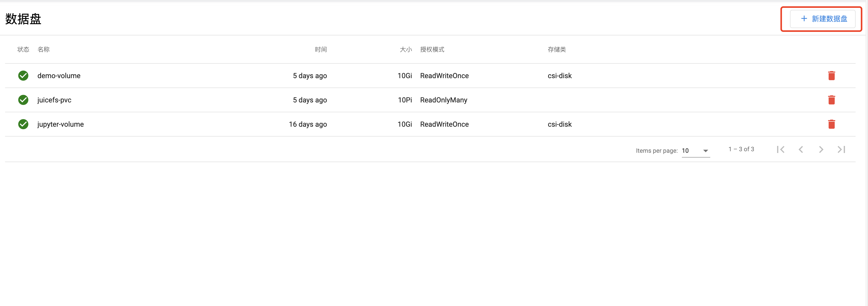Click the 存储类 column header
The width and height of the screenshot is (868, 306).
tap(557, 50)
